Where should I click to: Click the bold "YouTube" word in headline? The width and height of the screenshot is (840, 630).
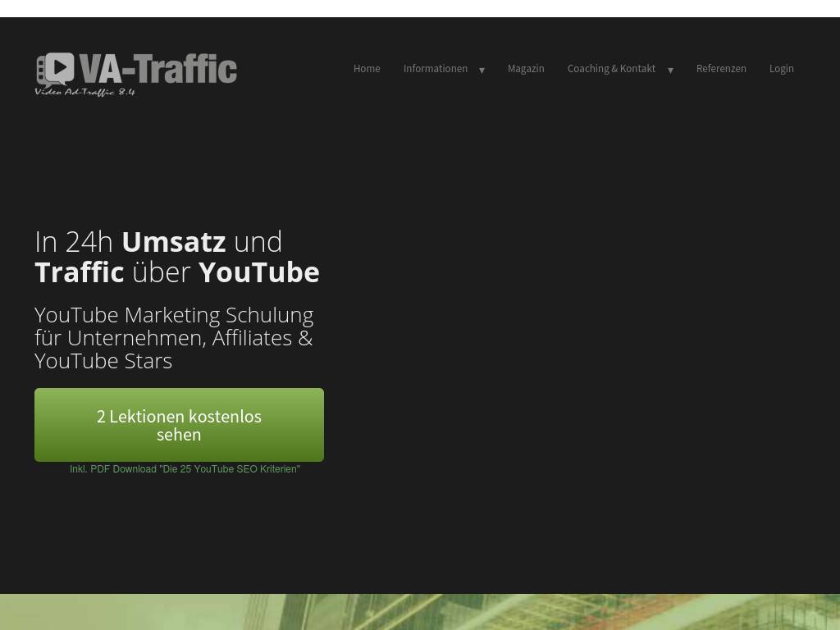pos(258,272)
